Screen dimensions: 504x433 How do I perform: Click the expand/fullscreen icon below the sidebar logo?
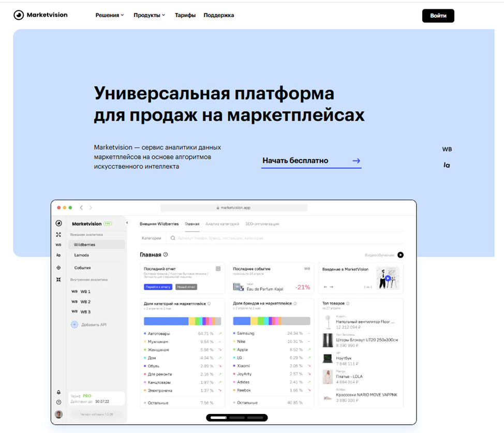coord(58,234)
